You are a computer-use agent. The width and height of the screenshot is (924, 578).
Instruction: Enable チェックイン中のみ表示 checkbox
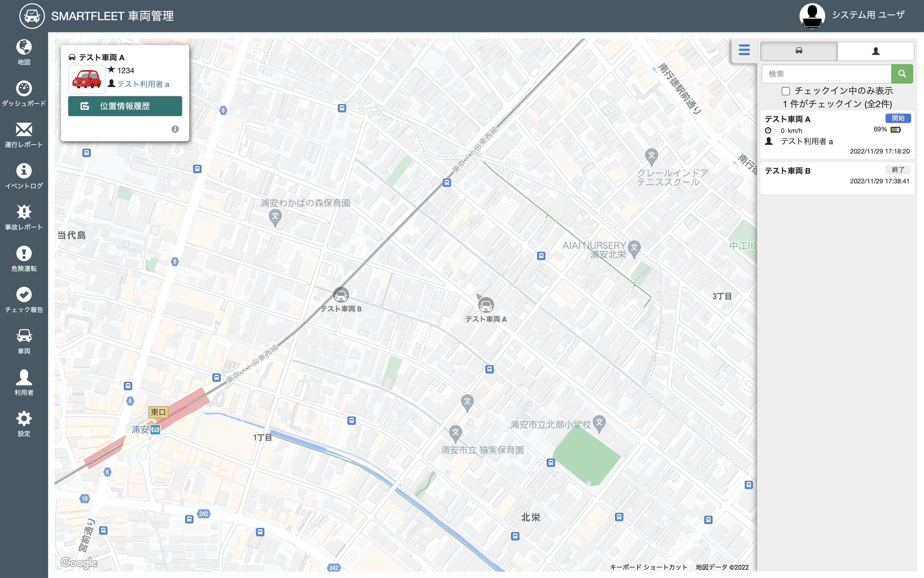(785, 92)
